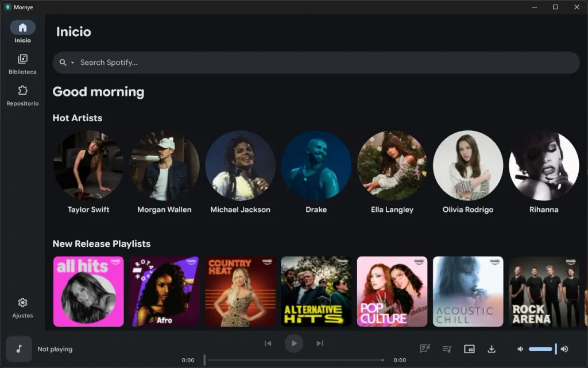
Task: Open the Alternative Hits playlist
Action: point(316,291)
